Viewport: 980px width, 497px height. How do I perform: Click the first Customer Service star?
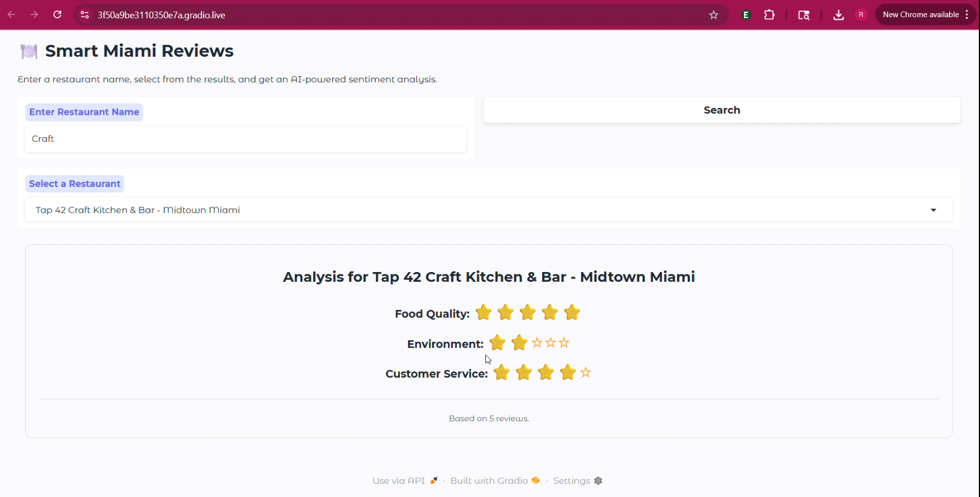pos(501,372)
